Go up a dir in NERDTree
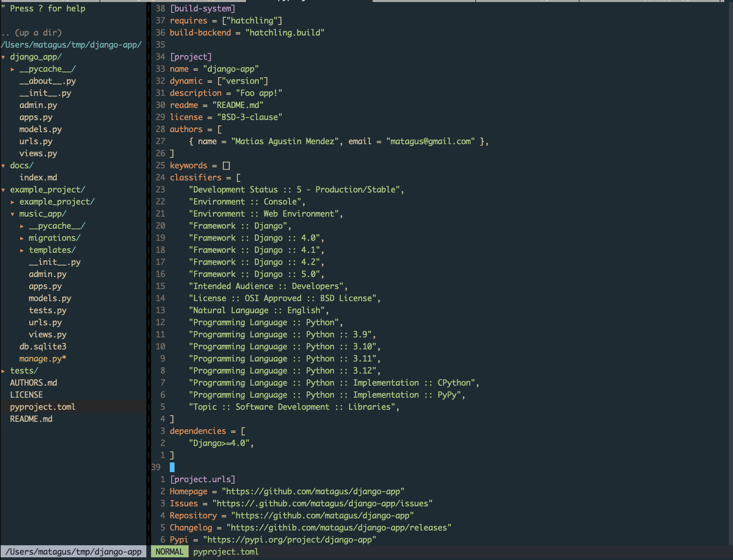 [32, 33]
